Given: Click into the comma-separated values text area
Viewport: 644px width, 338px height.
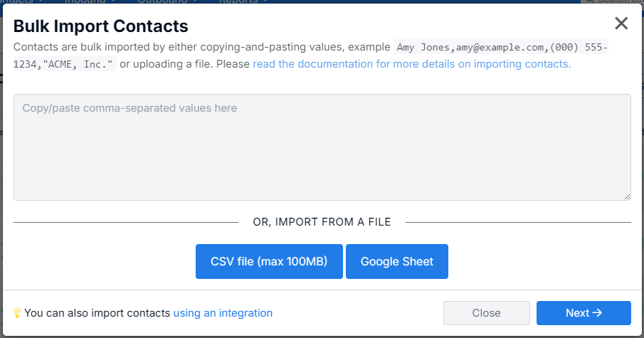Looking at the screenshot, I should pyautogui.click(x=322, y=147).
